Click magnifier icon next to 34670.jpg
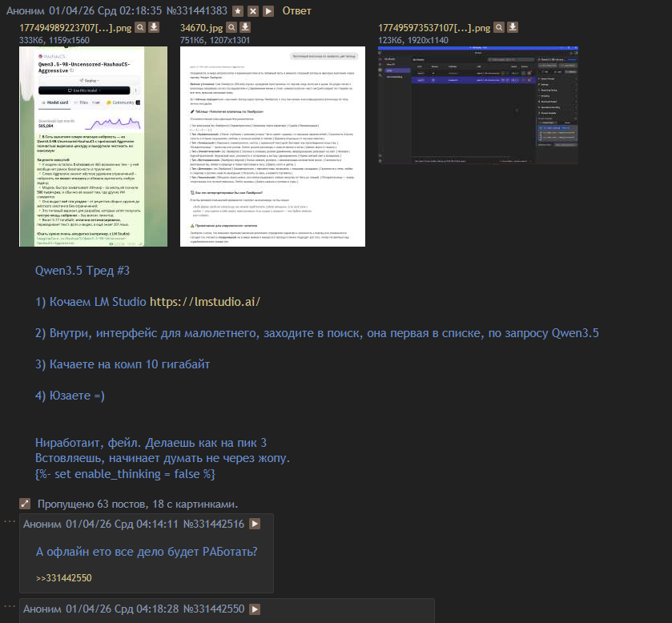This screenshot has width=672, height=623. click(x=231, y=27)
